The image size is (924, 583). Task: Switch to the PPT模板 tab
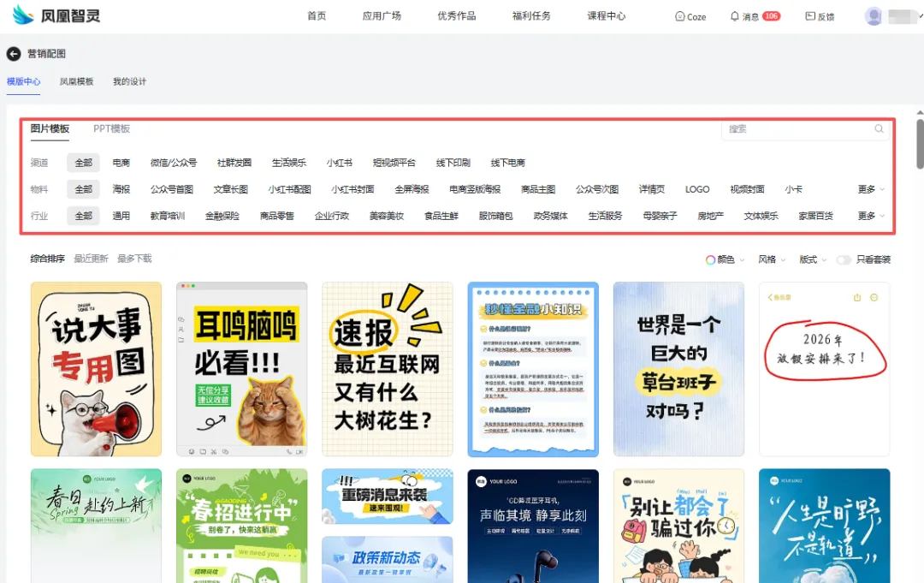112,128
